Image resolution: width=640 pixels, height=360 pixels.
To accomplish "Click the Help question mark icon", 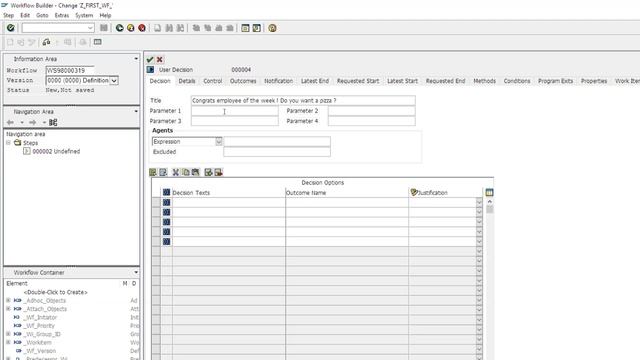I will pos(272,28).
